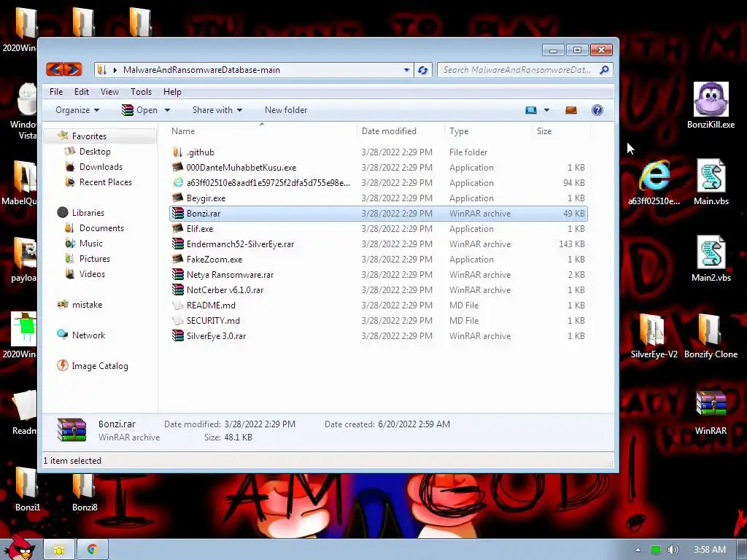Select 000DanteMuhabbetKusu.exe icon
The image size is (747, 560).
tap(178, 168)
